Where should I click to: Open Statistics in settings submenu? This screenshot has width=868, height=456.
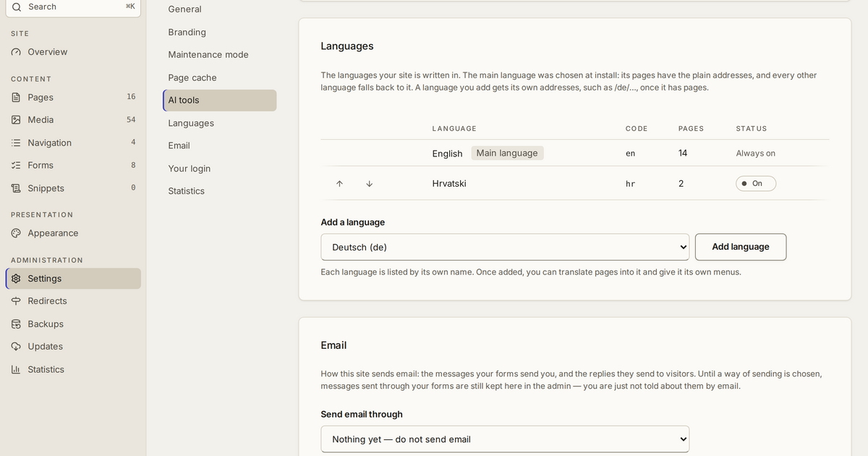point(220,191)
